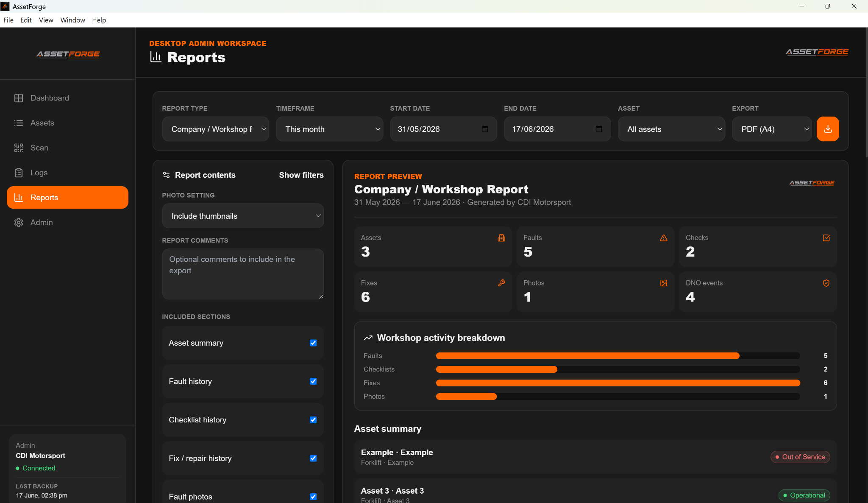Image resolution: width=868 pixels, height=503 pixels.
Task: Click the Report Comments text area
Action: pos(243,274)
